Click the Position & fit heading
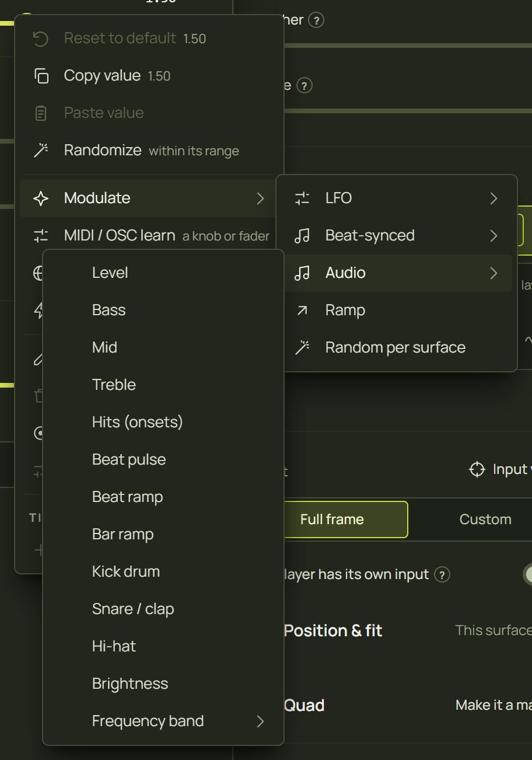 coord(333,631)
